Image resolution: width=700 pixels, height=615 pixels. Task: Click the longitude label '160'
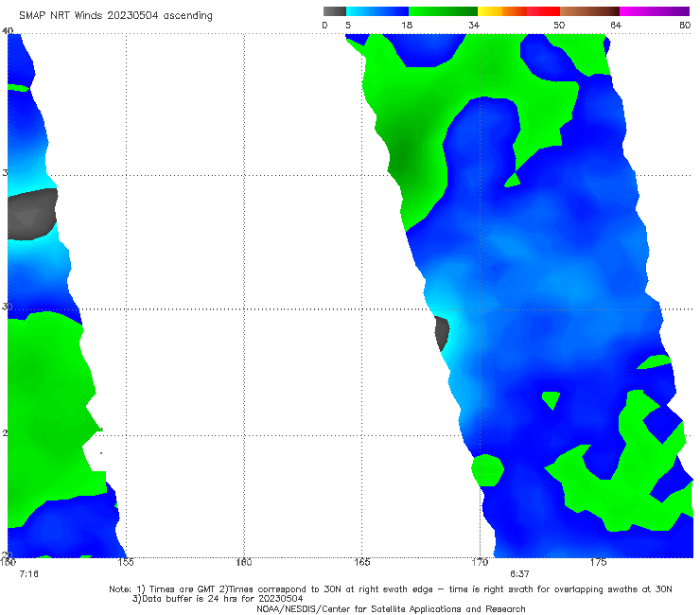[244, 562]
